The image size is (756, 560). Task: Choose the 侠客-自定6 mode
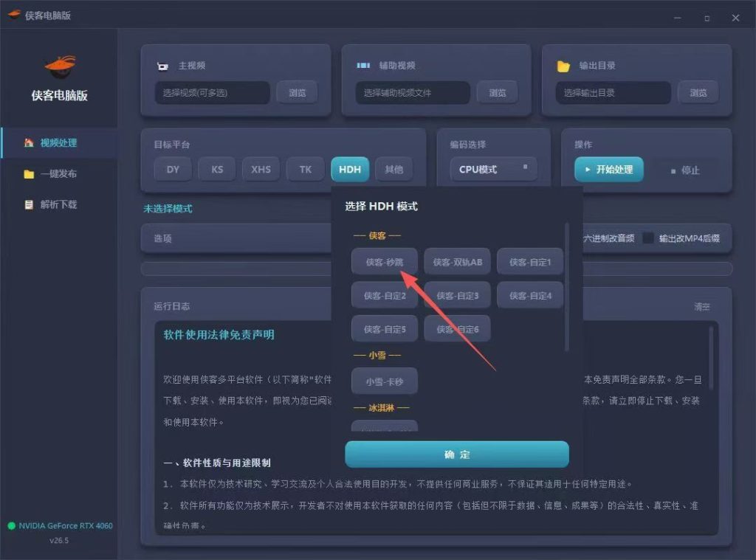pos(458,329)
